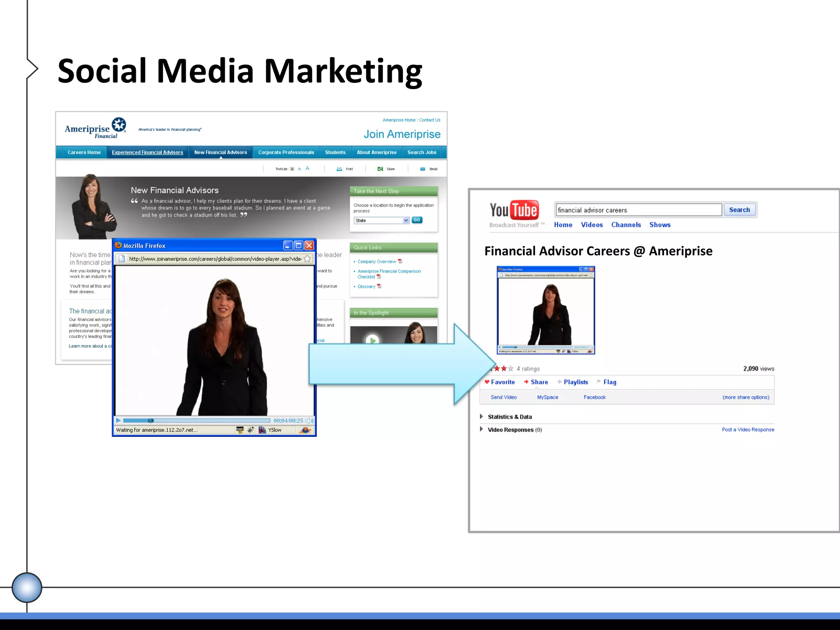Viewport: 840px width, 630px height.
Task: Click the Ameriprise Financial logo
Action: [x=95, y=128]
